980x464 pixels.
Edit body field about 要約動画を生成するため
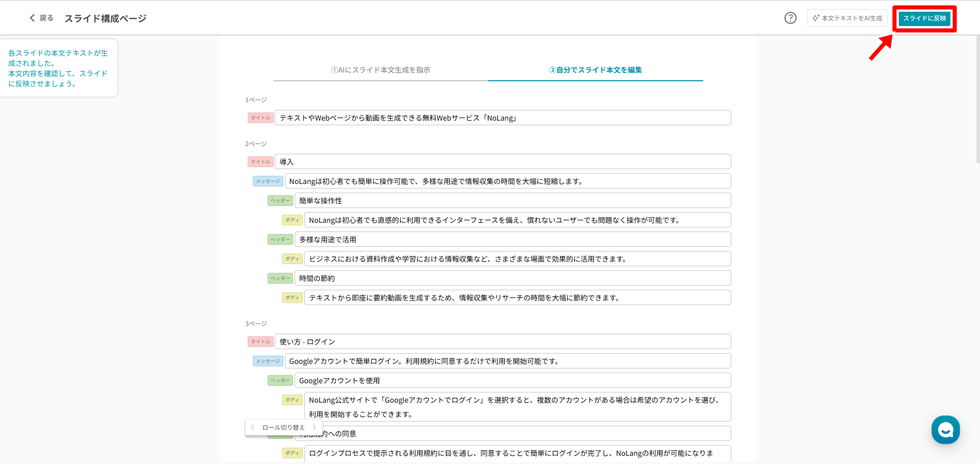pos(517,297)
